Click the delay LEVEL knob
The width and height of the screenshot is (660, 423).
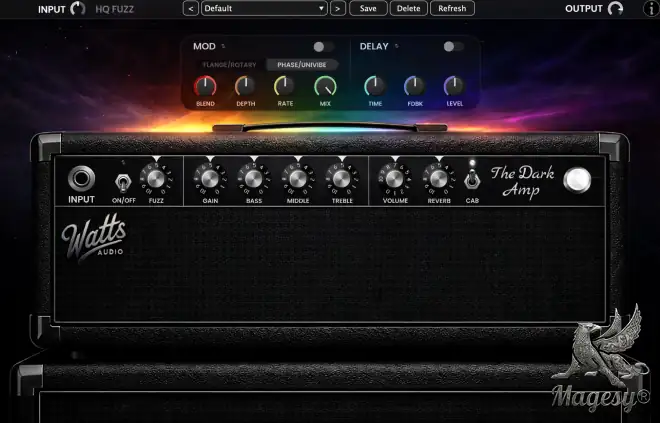(455, 87)
